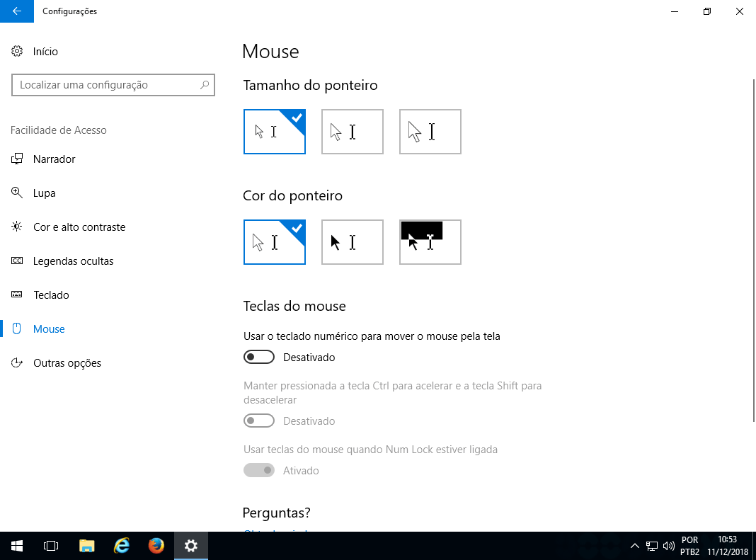The image size is (756, 560).
Task: Click the Localizar uma configuração search field
Action: coord(106,85)
